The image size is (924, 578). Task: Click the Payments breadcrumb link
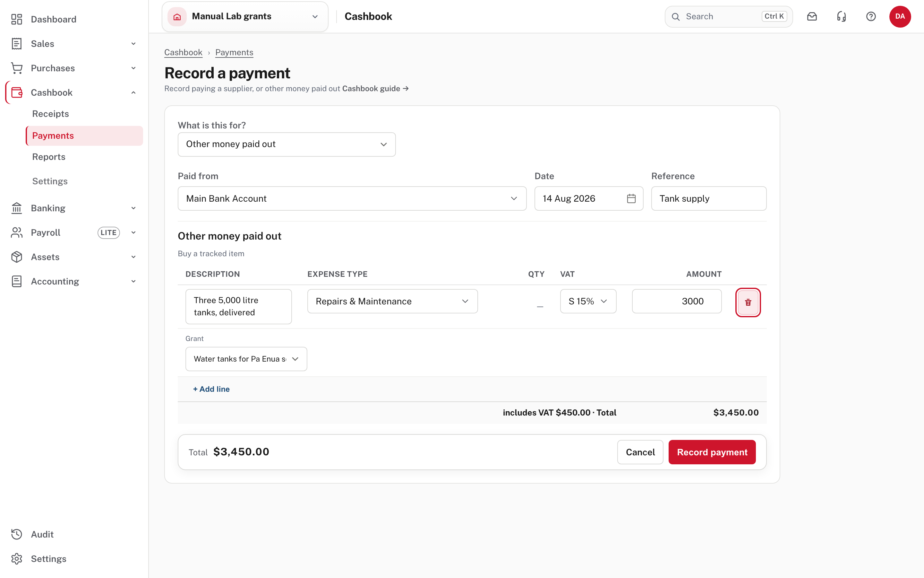click(234, 52)
